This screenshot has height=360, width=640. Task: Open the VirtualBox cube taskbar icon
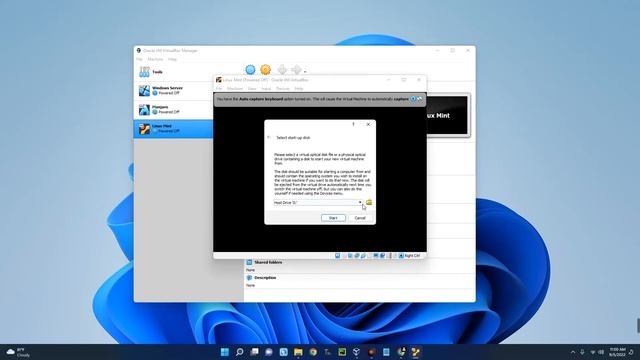(x=356, y=352)
